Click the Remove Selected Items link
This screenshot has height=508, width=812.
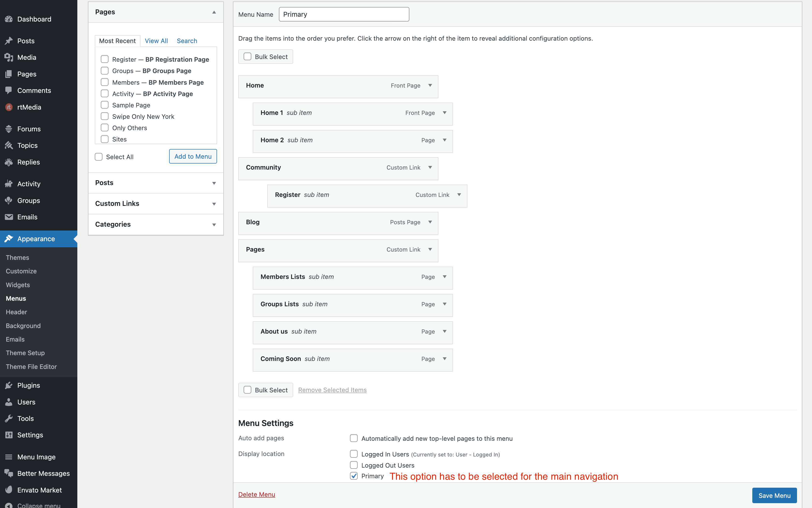332,390
